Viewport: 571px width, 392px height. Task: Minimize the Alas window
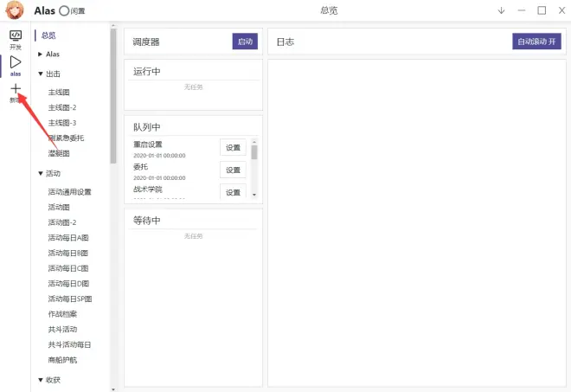pos(522,10)
